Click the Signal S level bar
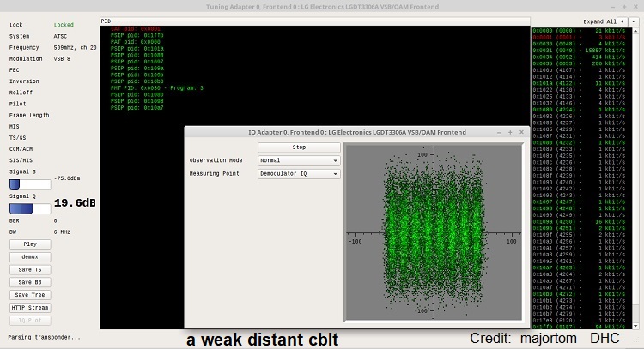The height and width of the screenshot is (349, 644). point(30,184)
